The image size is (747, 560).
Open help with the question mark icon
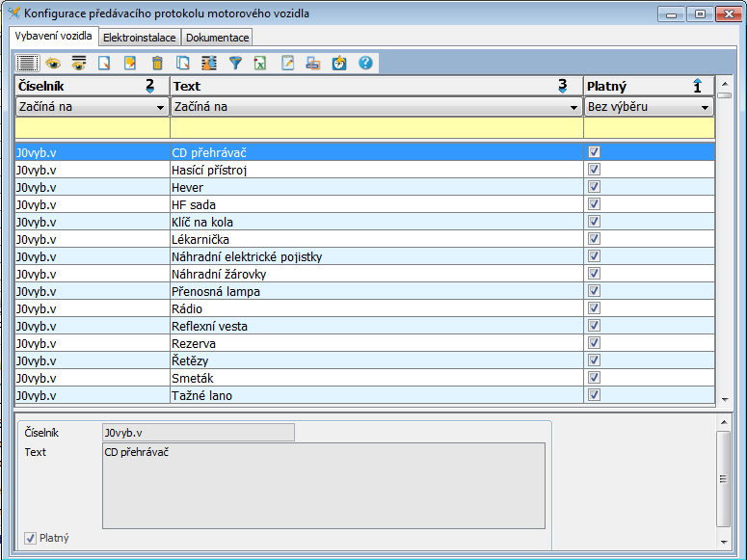[365, 64]
